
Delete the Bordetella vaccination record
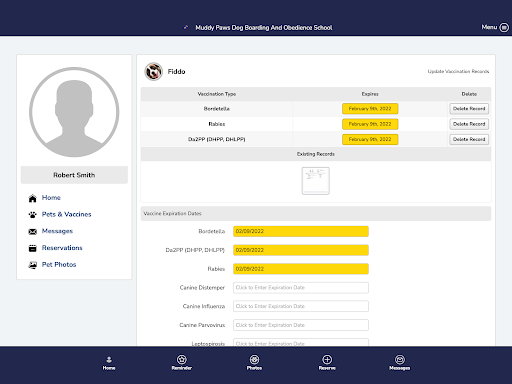click(469, 109)
